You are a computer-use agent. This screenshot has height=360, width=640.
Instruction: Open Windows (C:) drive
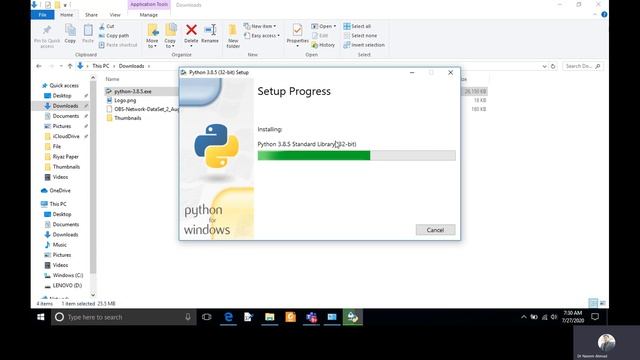[68, 276]
